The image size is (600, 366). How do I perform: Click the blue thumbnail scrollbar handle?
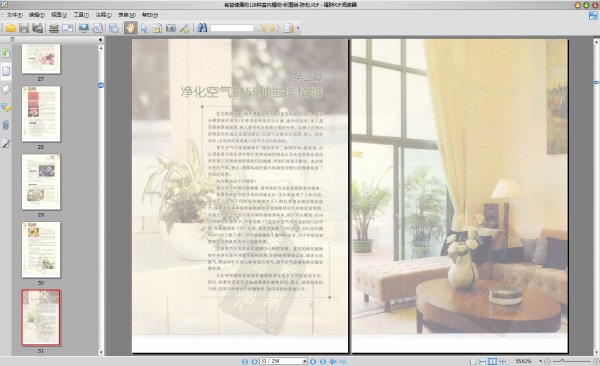(x=101, y=85)
